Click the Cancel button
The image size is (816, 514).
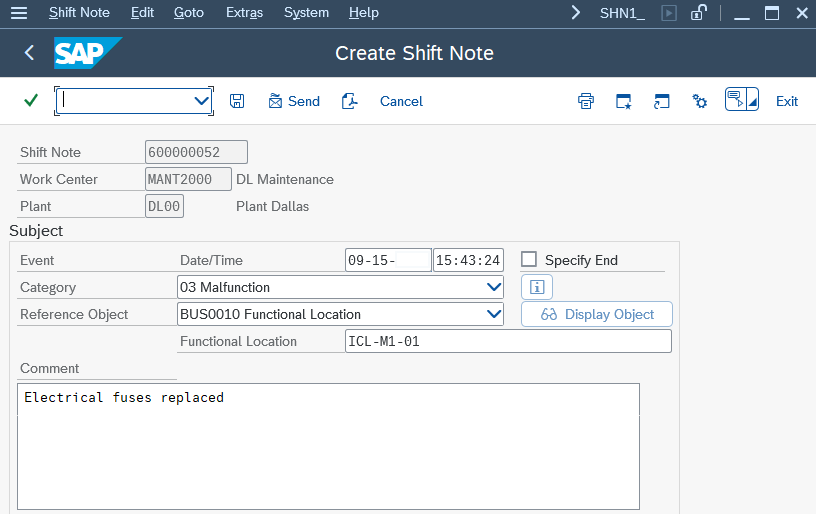[x=401, y=101]
